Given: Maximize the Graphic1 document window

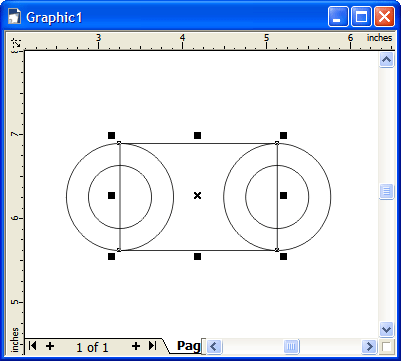Looking at the screenshot, I should point(361,17).
